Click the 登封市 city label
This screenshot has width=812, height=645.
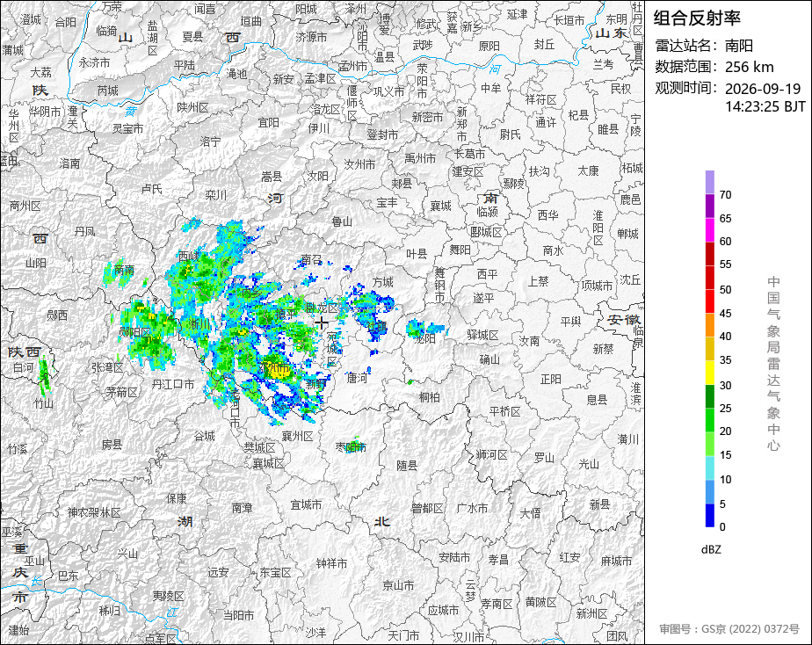point(382,134)
